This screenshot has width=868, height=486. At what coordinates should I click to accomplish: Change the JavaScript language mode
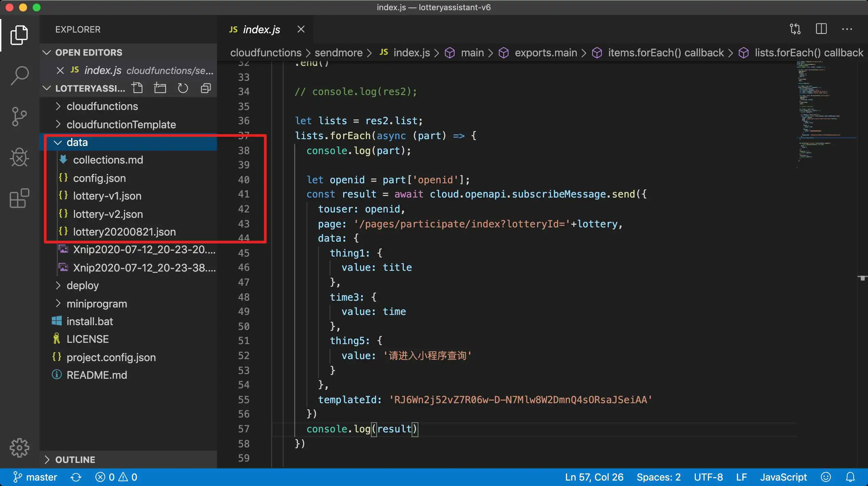click(783, 477)
